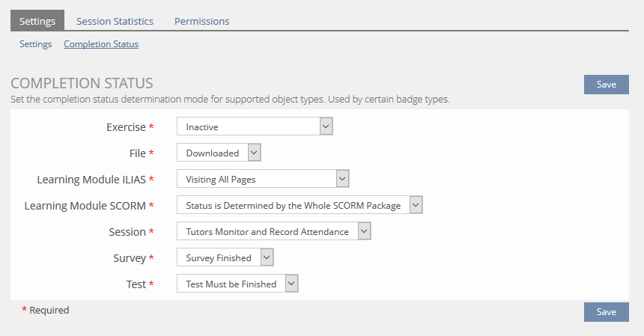Click the Session field label
This screenshot has width=644, height=336.
click(127, 232)
